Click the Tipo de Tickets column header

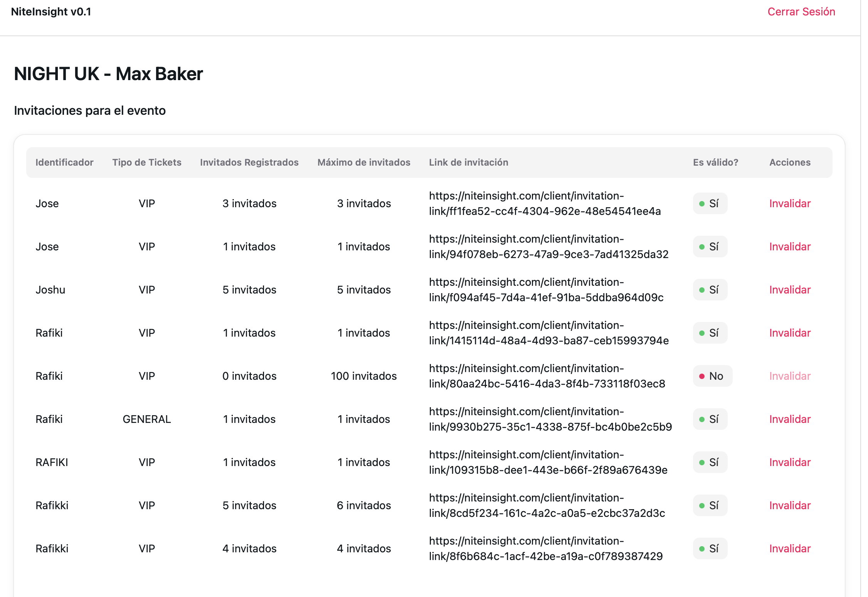pos(146,162)
